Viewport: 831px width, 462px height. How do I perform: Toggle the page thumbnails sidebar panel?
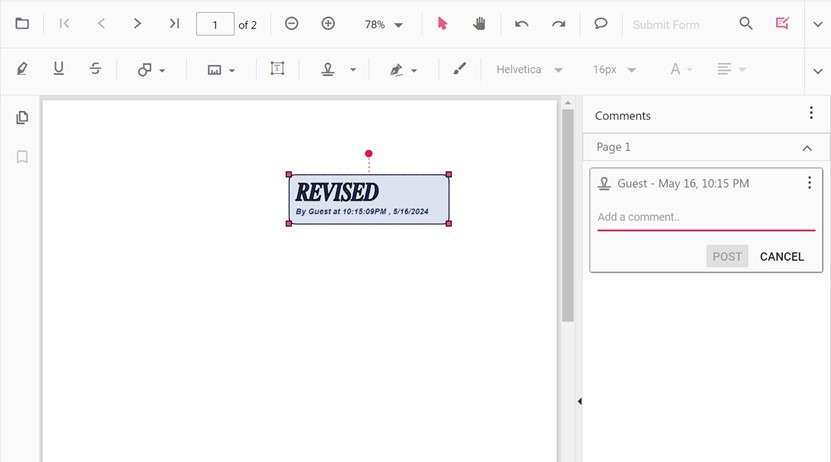(x=22, y=118)
